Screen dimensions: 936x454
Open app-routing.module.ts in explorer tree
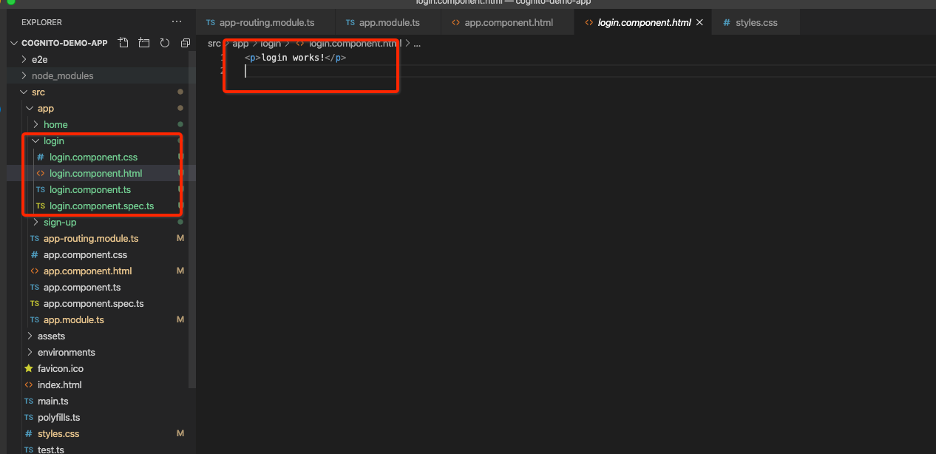click(x=91, y=238)
